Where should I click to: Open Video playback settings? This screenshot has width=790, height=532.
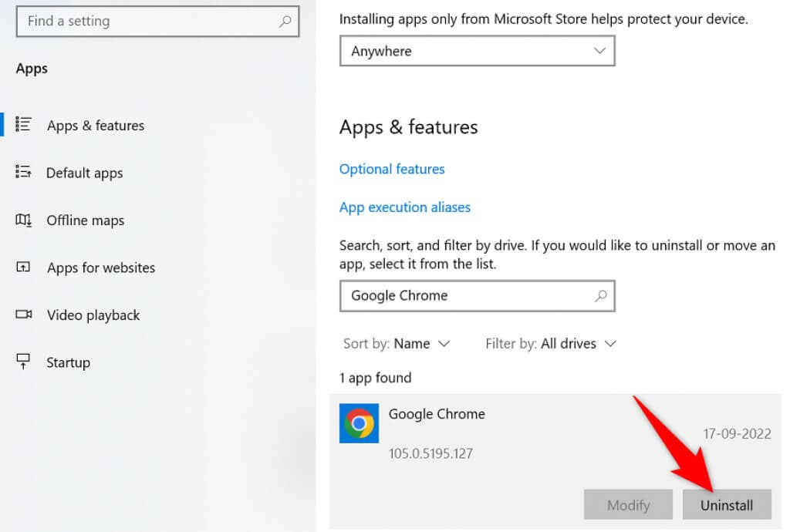93,315
